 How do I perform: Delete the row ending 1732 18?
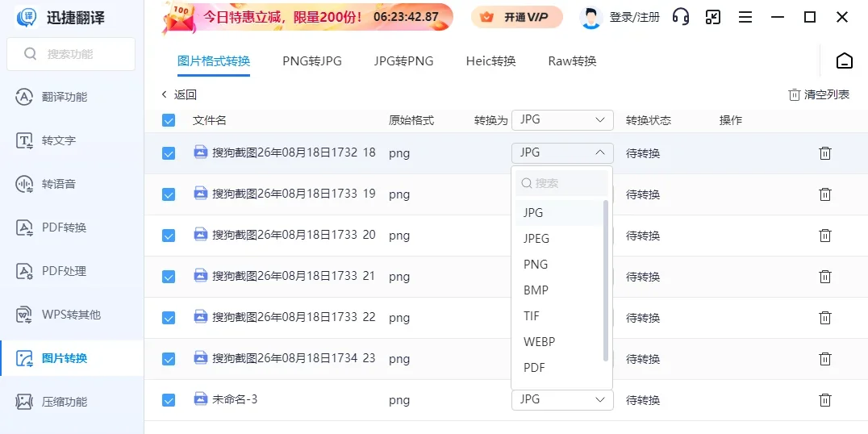(x=824, y=153)
